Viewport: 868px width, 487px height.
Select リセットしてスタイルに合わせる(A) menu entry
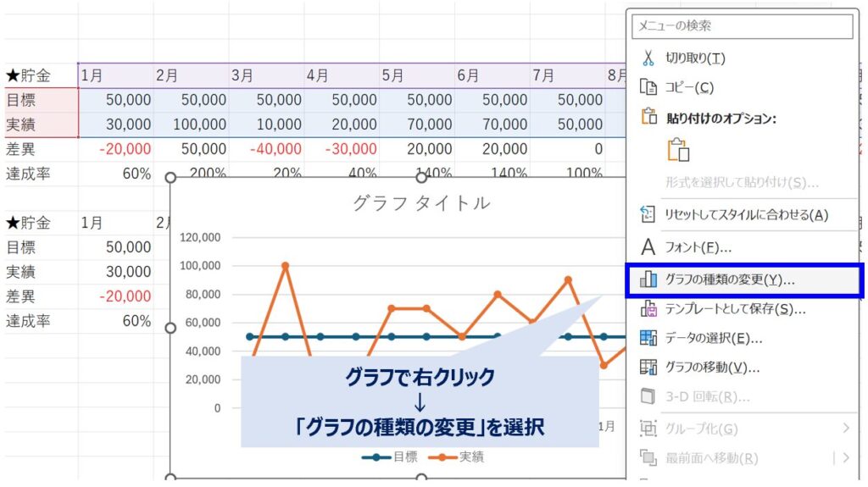(746, 215)
